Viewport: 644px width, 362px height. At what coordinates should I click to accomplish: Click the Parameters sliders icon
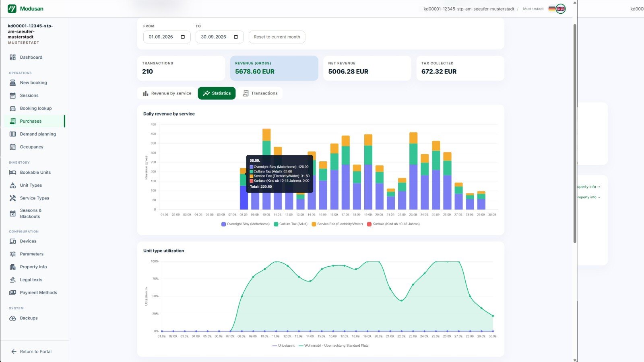click(12, 254)
